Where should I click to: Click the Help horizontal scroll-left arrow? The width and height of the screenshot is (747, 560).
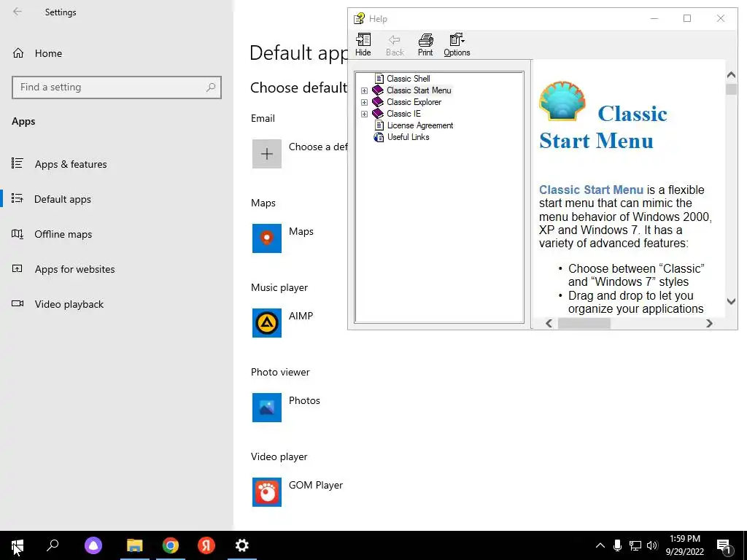549,323
